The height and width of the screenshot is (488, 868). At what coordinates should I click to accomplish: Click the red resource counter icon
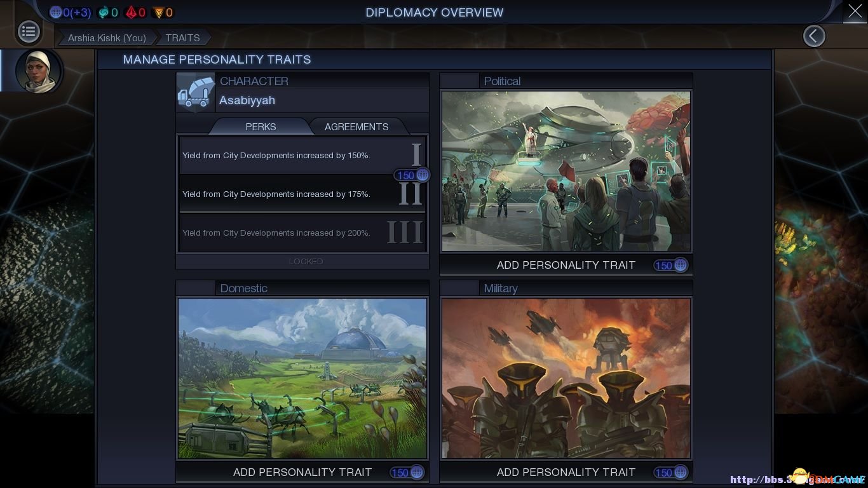pyautogui.click(x=131, y=12)
